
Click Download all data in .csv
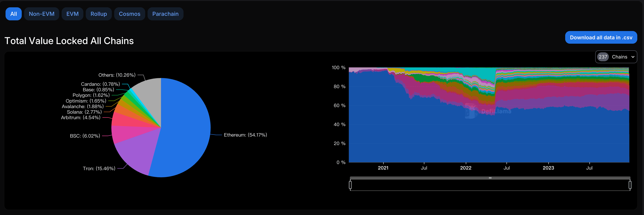click(x=601, y=38)
